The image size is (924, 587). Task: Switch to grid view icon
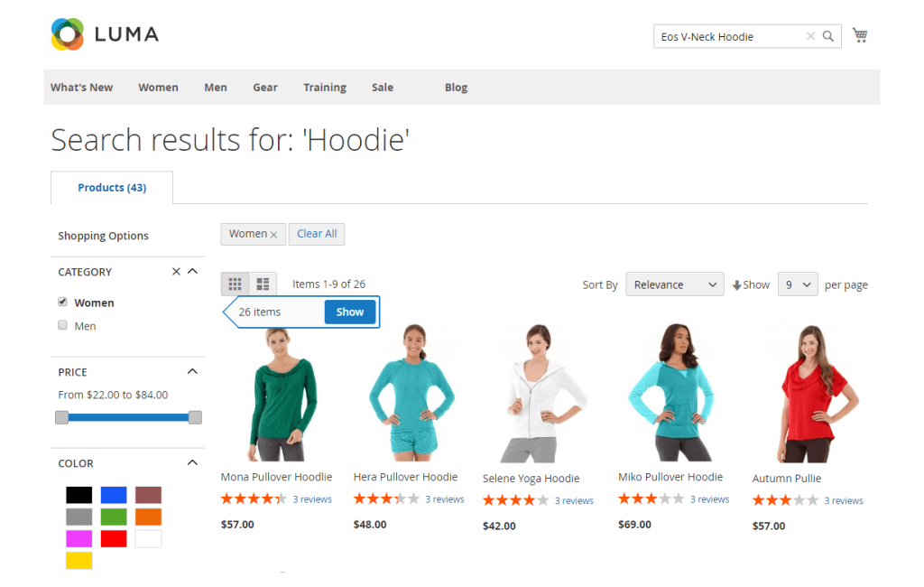point(236,284)
